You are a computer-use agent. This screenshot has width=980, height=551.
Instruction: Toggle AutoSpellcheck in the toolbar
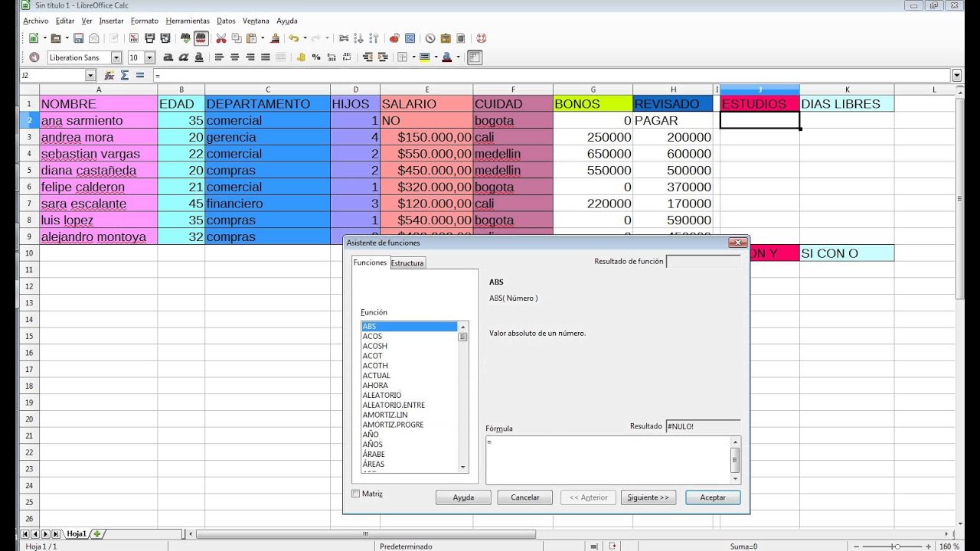(x=201, y=38)
